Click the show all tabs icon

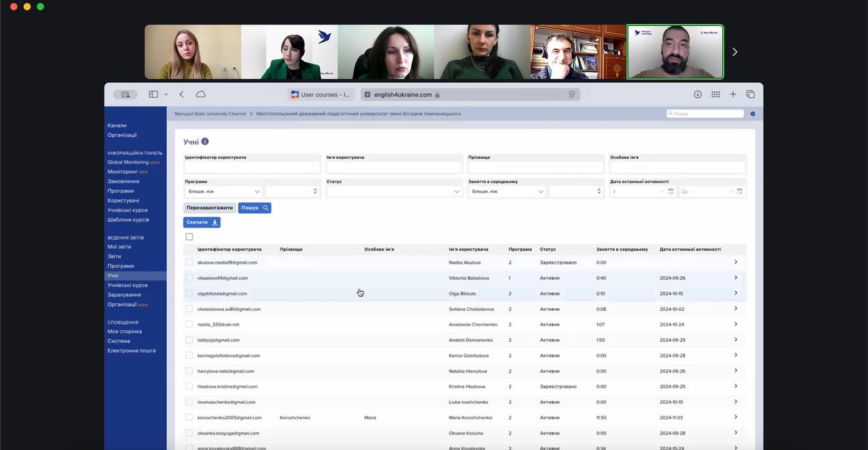751,94
